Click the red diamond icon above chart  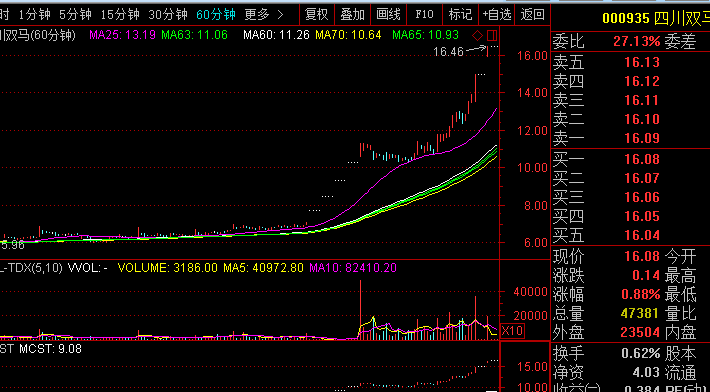[x=477, y=35]
